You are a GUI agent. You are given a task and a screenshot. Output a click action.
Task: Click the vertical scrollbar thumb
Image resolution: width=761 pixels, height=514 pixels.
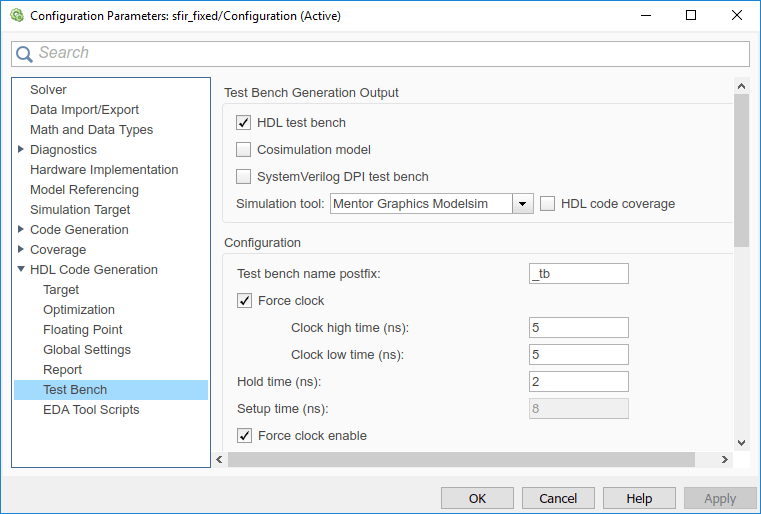click(x=741, y=170)
